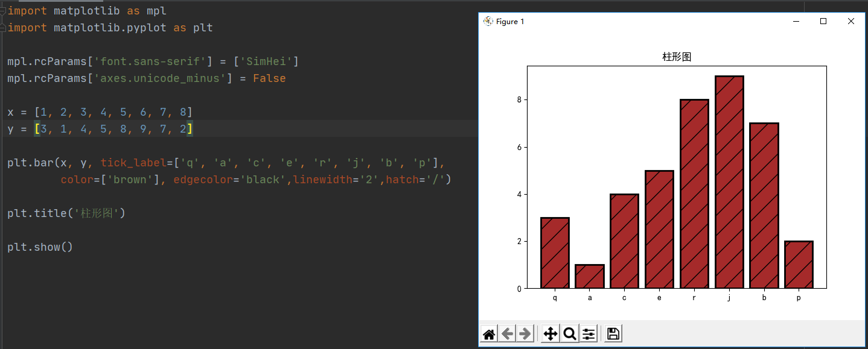The height and width of the screenshot is (349, 868).
Task: Place cursor on plt.show() line
Action: point(40,247)
